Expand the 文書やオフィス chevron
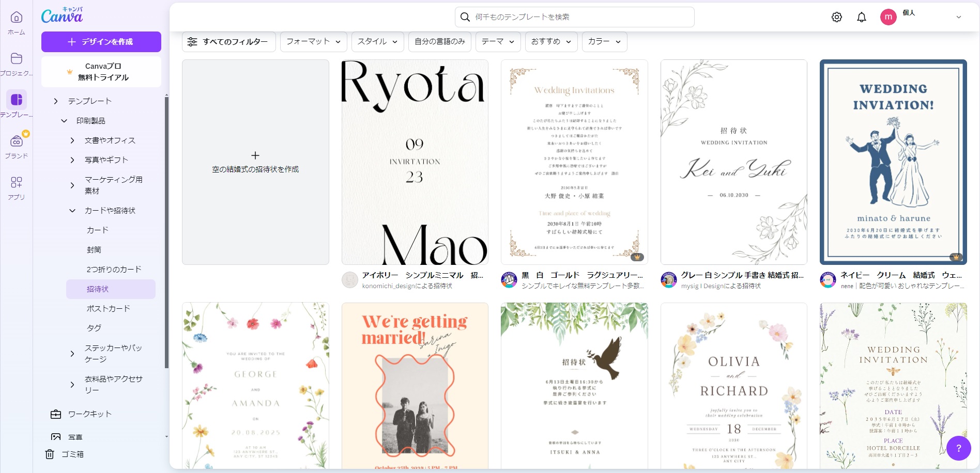Viewport: 980px width, 473px height. (x=72, y=140)
